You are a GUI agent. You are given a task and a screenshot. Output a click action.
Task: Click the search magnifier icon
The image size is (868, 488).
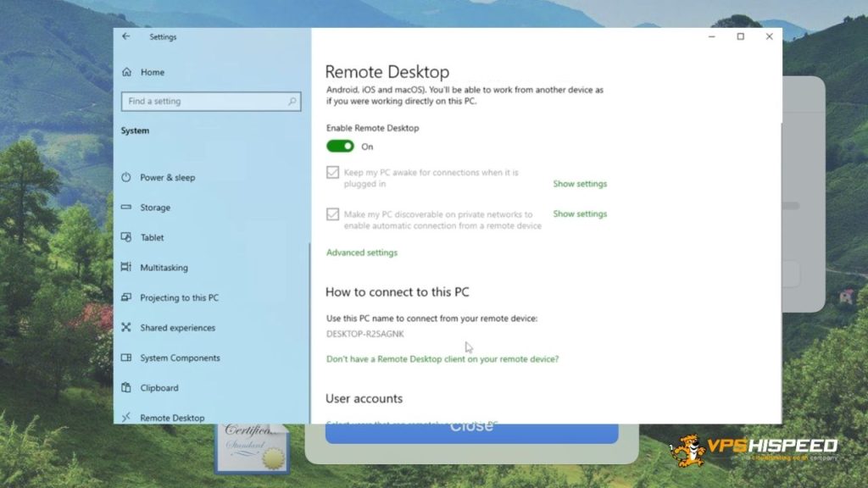point(292,102)
